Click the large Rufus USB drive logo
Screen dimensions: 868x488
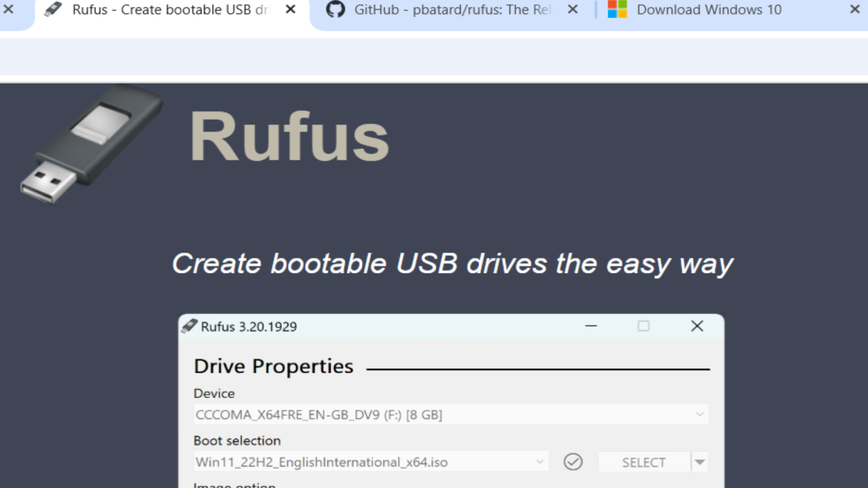coord(91,144)
